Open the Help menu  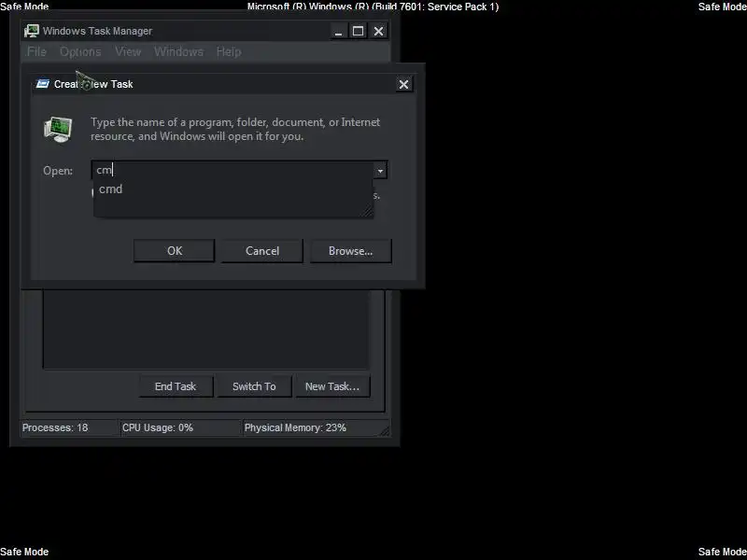point(229,51)
